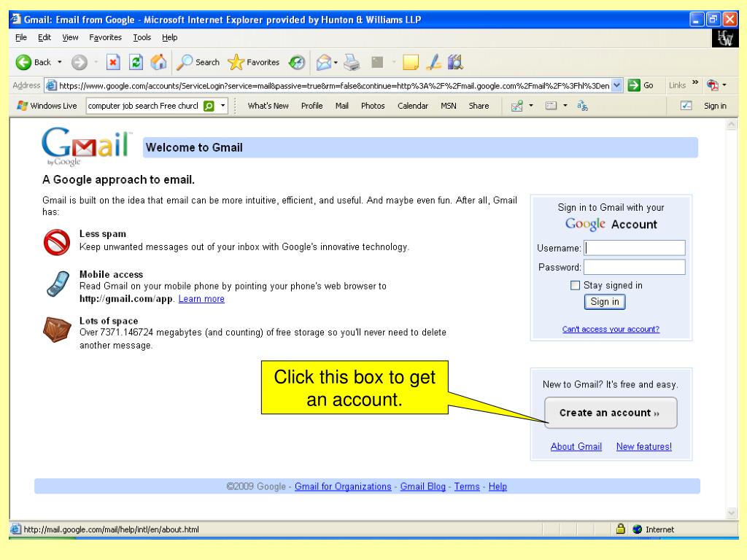Click Windows Live logo in toolbar

point(22,106)
